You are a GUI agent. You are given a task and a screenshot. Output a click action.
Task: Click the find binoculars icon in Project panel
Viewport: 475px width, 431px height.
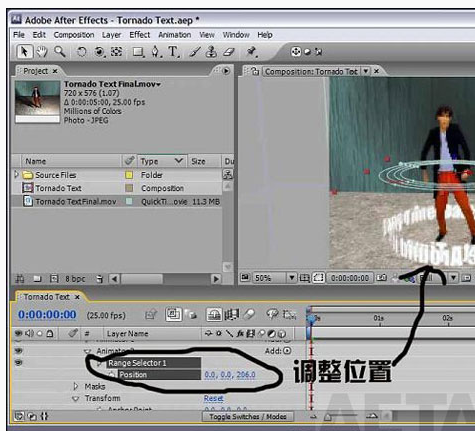point(20,279)
